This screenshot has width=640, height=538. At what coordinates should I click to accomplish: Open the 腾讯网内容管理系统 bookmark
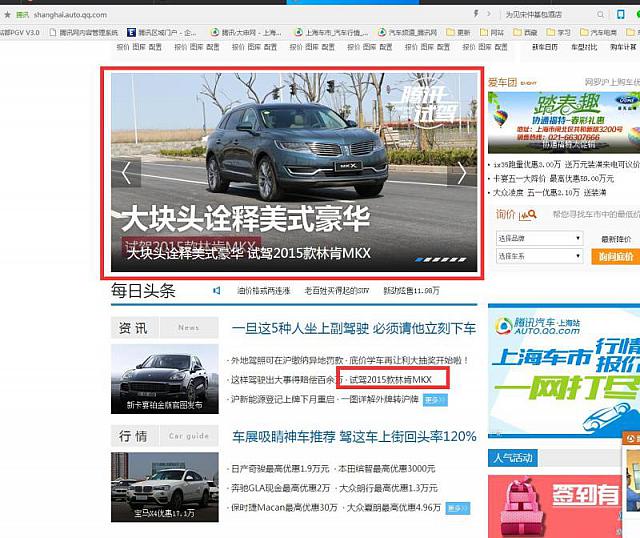(x=83, y=32)
